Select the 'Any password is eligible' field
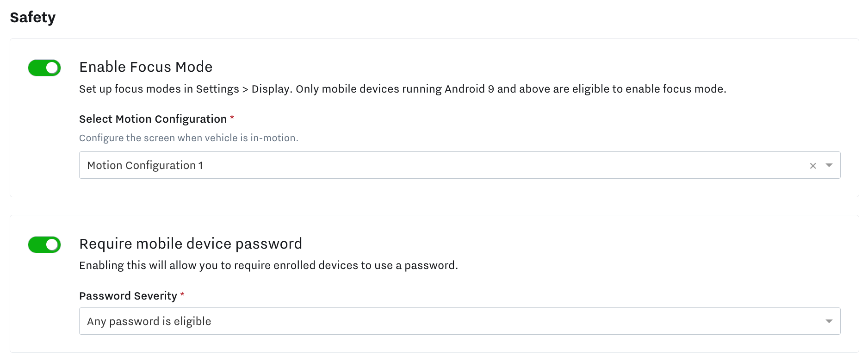The image size is (868, 363). 149,321
